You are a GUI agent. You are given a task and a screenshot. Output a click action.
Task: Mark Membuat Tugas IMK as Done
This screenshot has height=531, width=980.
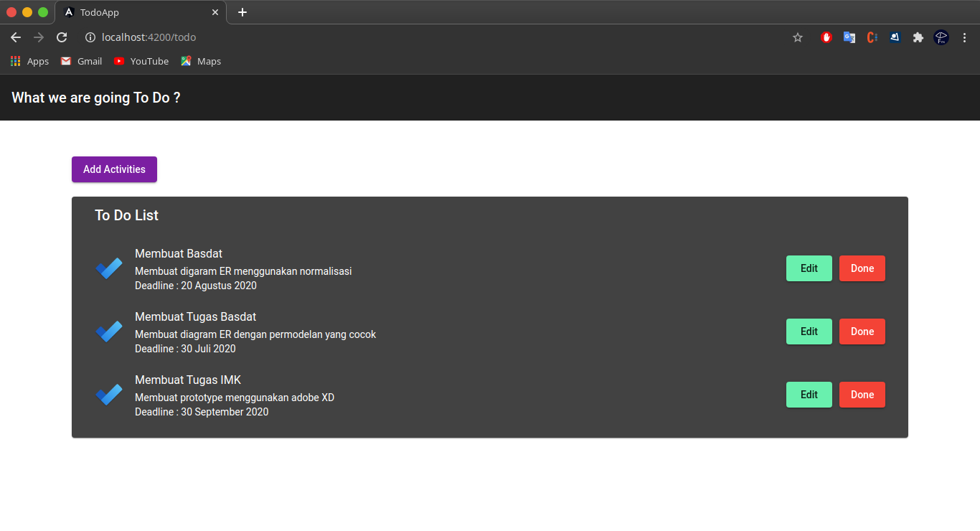(862, 395)
